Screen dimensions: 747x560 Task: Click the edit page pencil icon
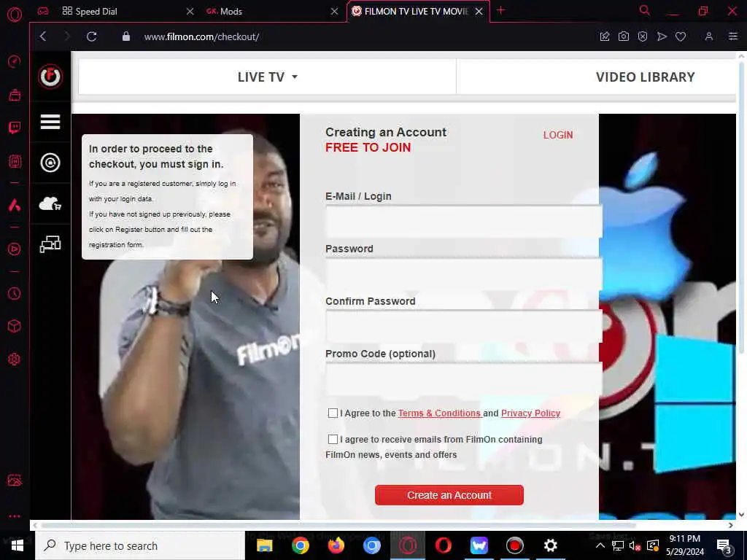(x=605, y=36)
